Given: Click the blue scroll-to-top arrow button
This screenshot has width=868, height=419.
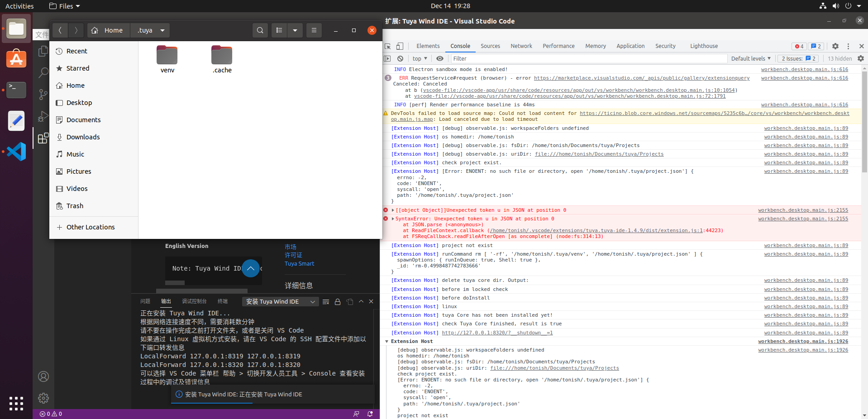Looking at the screenshot, I should [x=251, y=268].
